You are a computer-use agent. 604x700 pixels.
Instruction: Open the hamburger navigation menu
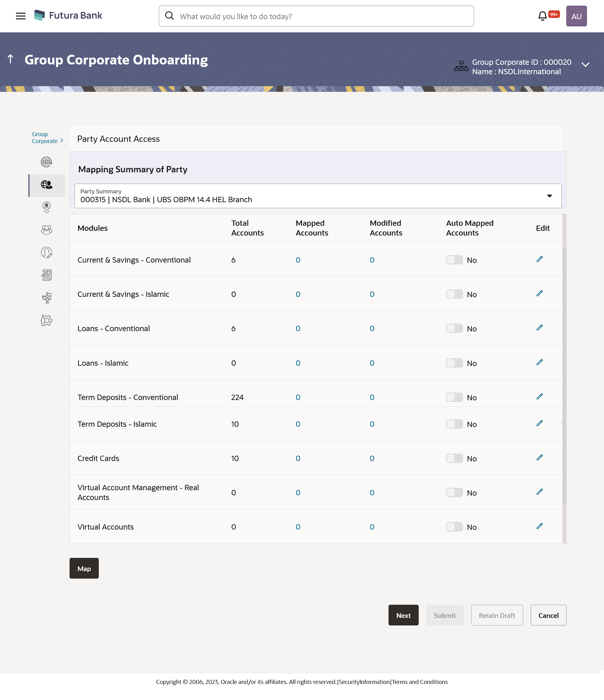tap(21, 16)
